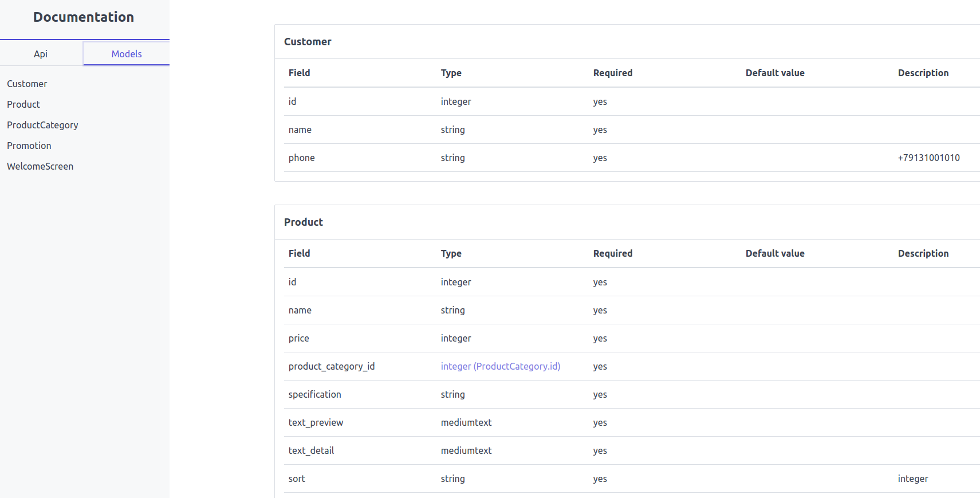Select the +79131001010 phone description value
Screen dimensions: 980x498
pos(928,158)
